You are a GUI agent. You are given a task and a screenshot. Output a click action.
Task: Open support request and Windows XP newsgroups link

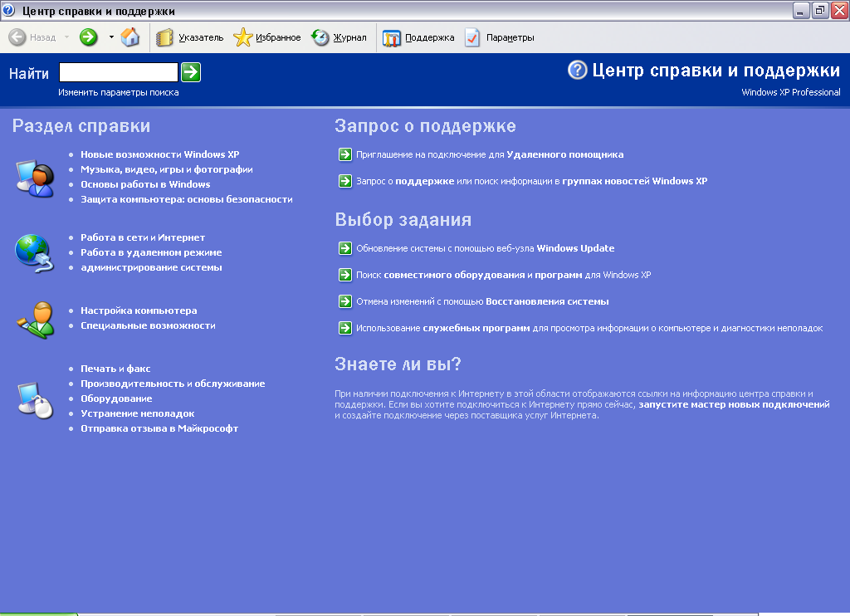[x=532, y=181]
